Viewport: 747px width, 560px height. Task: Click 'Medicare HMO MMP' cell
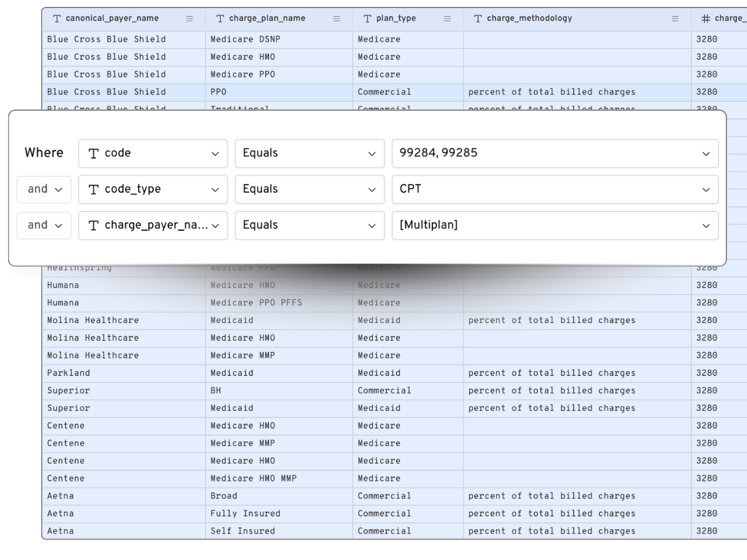(279, 478)
